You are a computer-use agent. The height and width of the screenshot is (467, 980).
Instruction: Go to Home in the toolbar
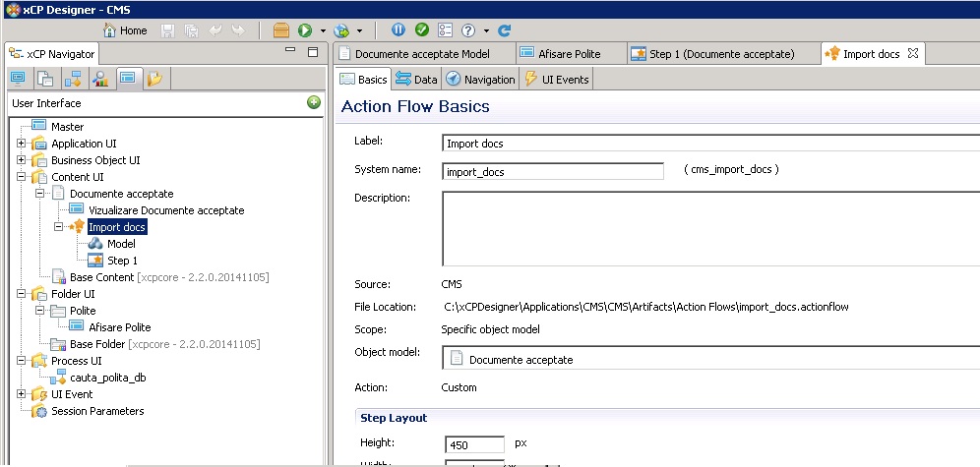point(125,29)
